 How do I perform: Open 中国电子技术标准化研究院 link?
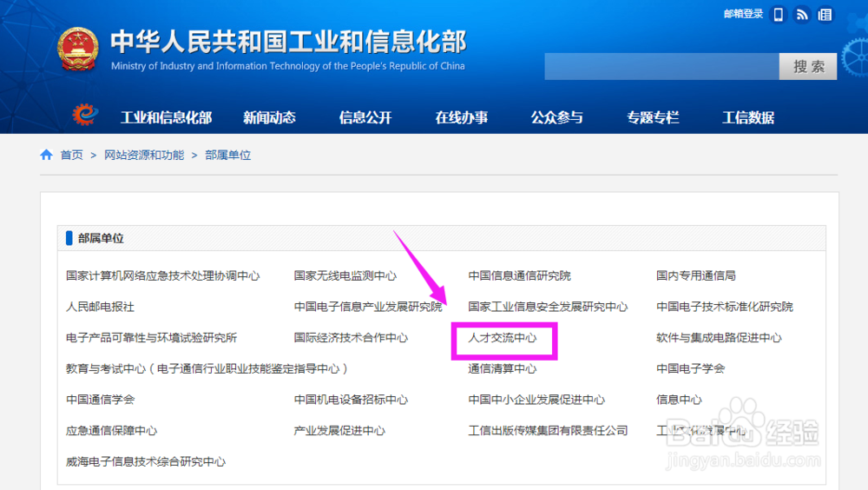pyautogui.click(x=725, y=307)
